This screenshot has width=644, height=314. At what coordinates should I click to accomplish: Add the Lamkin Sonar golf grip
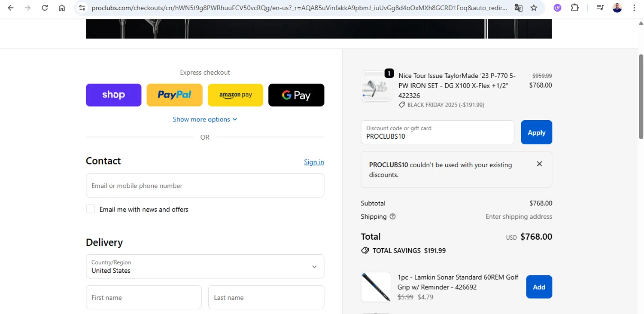539,287
